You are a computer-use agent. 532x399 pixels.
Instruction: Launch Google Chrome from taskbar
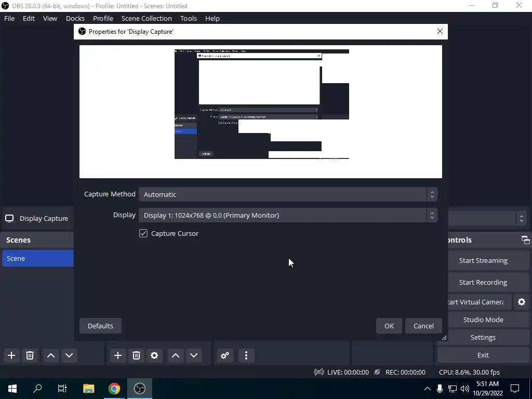tap(114, 389)
